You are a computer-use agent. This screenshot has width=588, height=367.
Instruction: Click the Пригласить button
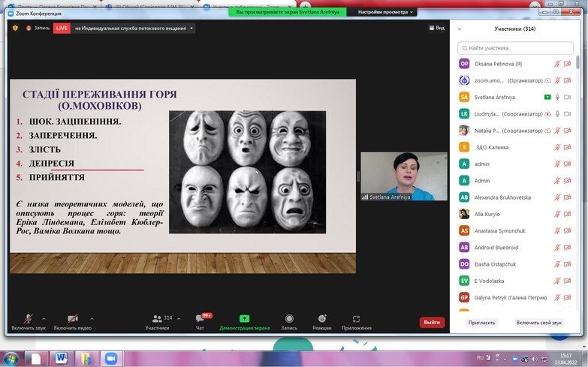tap(482, 322)
